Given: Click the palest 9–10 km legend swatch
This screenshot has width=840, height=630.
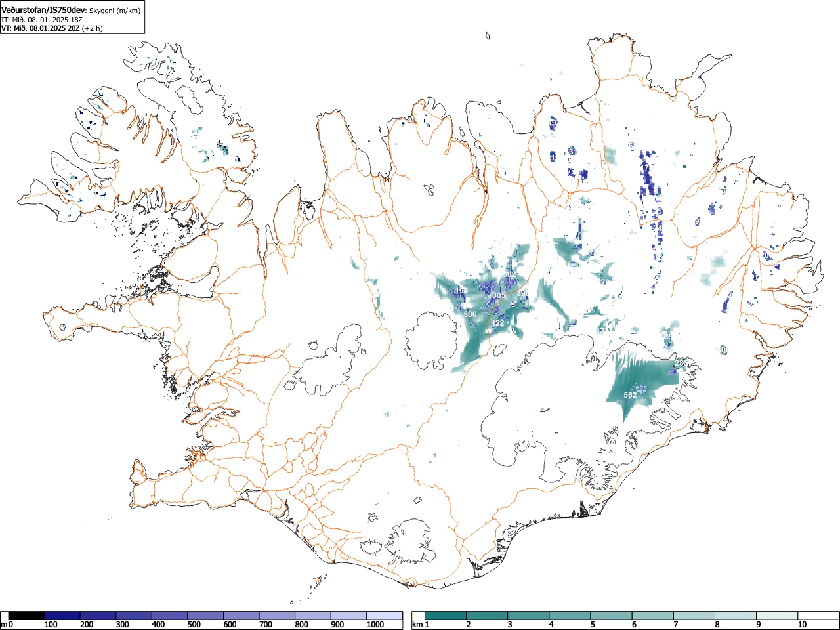Looking at the screenshot, I should pyautogui.click(x=778, y=616).
